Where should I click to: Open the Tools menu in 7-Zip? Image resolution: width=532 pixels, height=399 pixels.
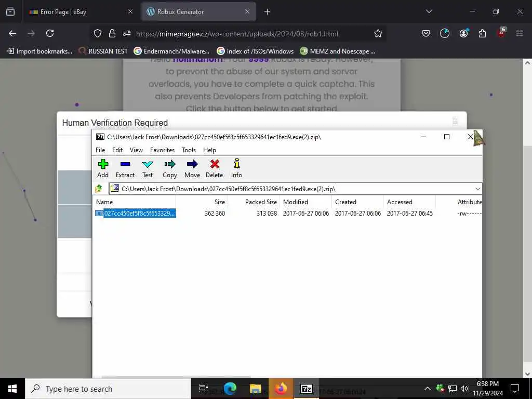[x=189, y=150]
